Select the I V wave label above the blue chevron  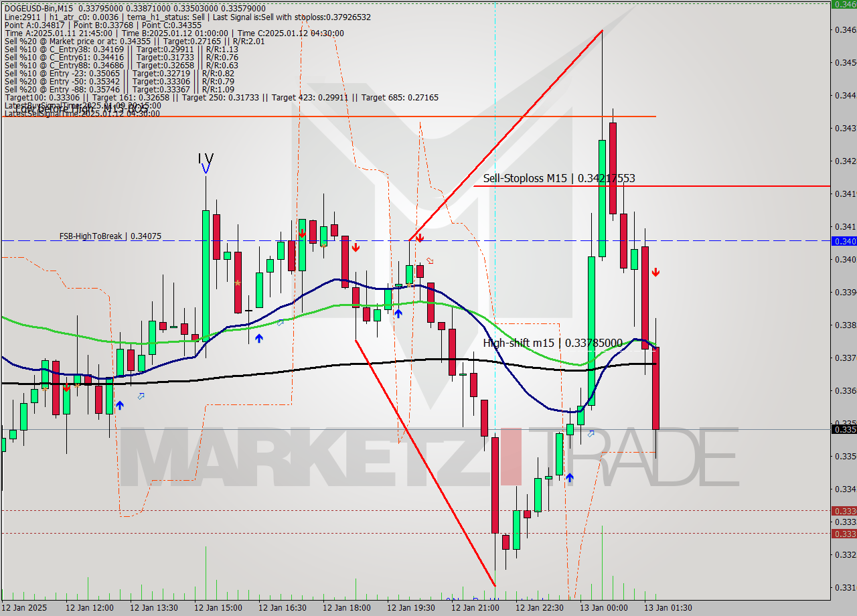(x=206, y=159)
